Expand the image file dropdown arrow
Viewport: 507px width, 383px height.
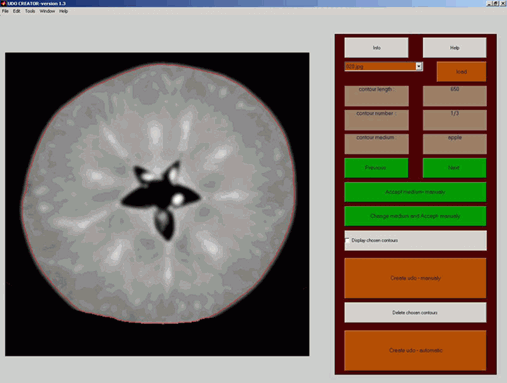coord(419,66)
